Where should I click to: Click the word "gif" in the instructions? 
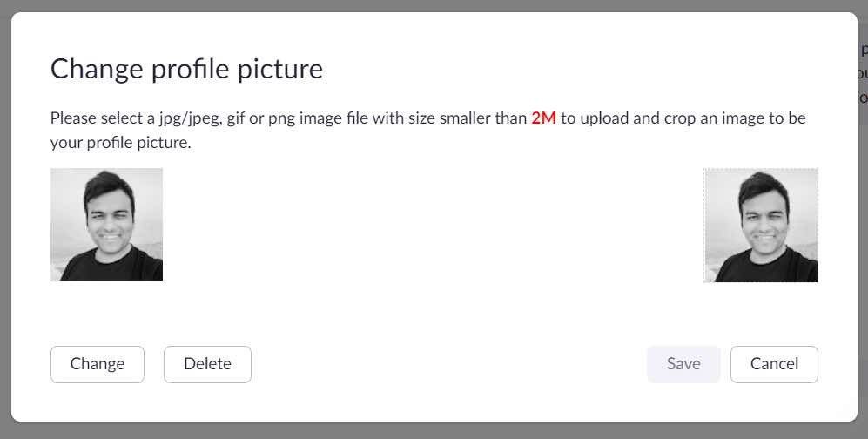[x=235, y=119]
